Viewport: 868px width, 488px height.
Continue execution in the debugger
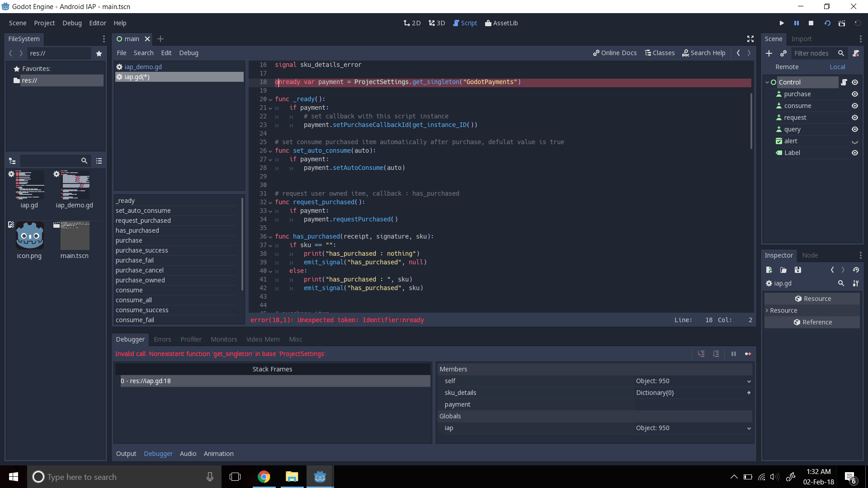(748, 354)
